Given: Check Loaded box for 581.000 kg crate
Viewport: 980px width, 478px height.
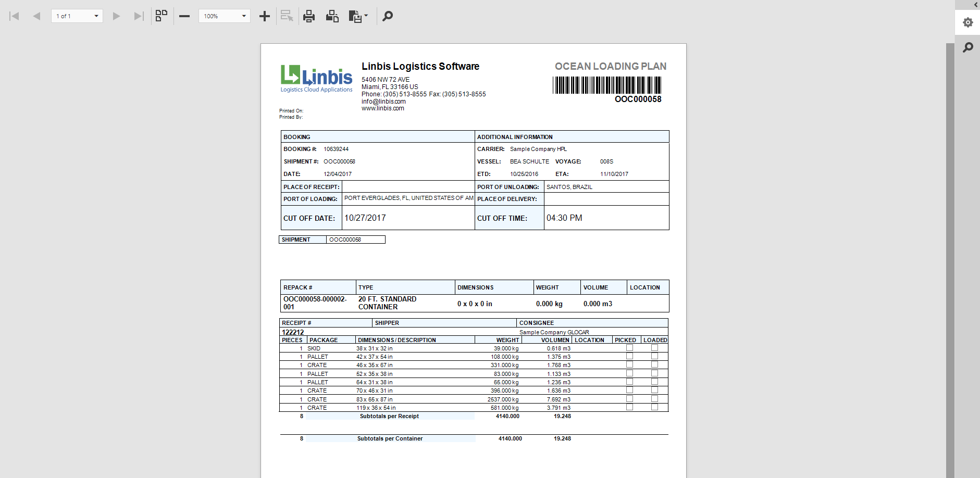Looking at the screenshot, I should pos(654,407).
